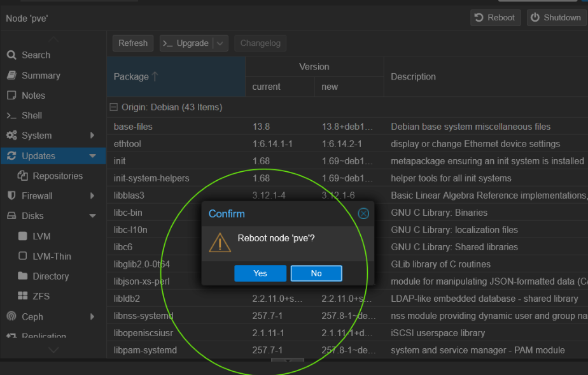Select the libc-bin package row
588x375 pixels.
coord(347,213)
